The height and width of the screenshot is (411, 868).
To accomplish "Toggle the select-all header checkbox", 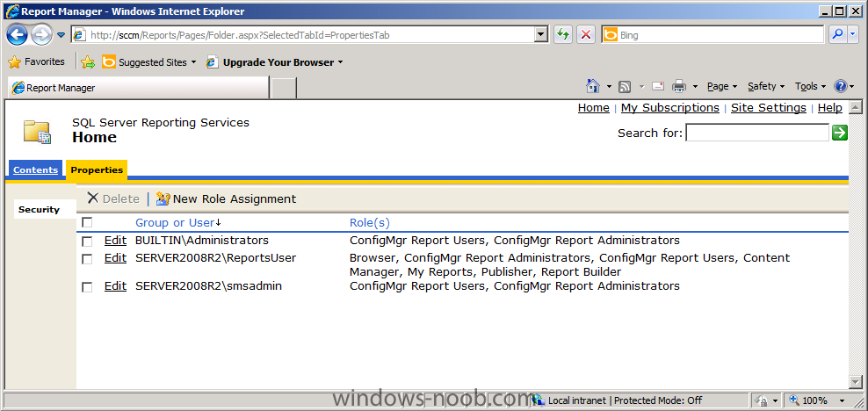I will pyautogui.click(x=87, y=223).
